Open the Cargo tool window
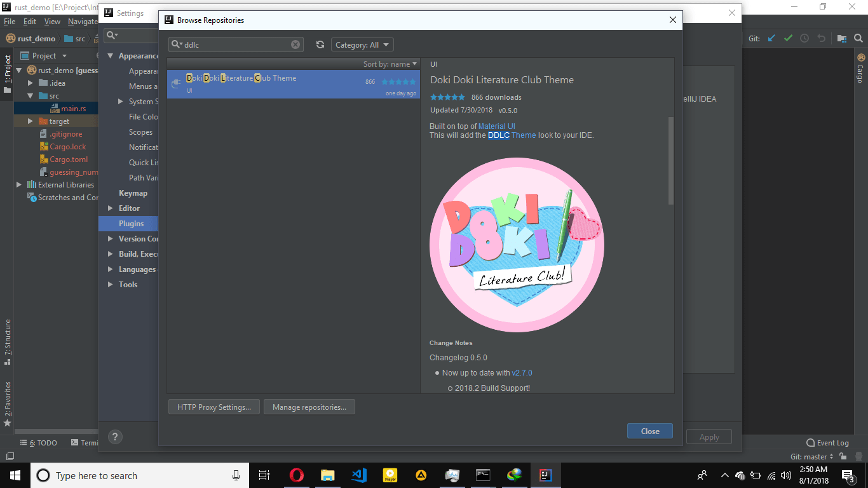Image resolution: width=868 pixels, height=488 pixels. pyautogui.click(x=860, y=68)
